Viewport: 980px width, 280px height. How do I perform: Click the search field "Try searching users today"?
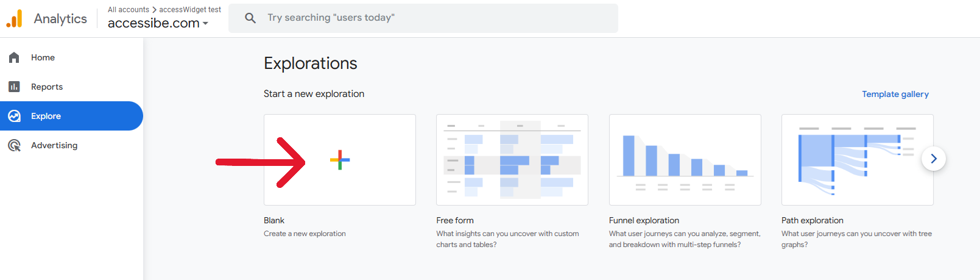[423, 18]
